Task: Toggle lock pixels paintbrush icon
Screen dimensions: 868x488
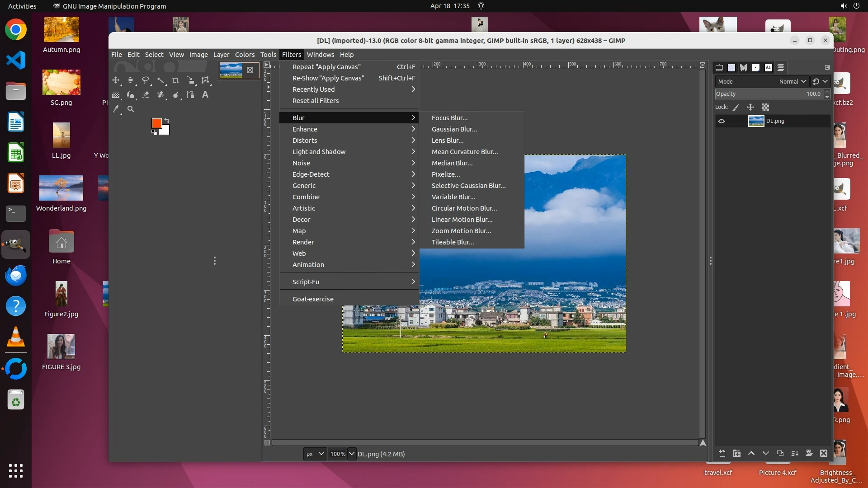Action: pos(736,107)
